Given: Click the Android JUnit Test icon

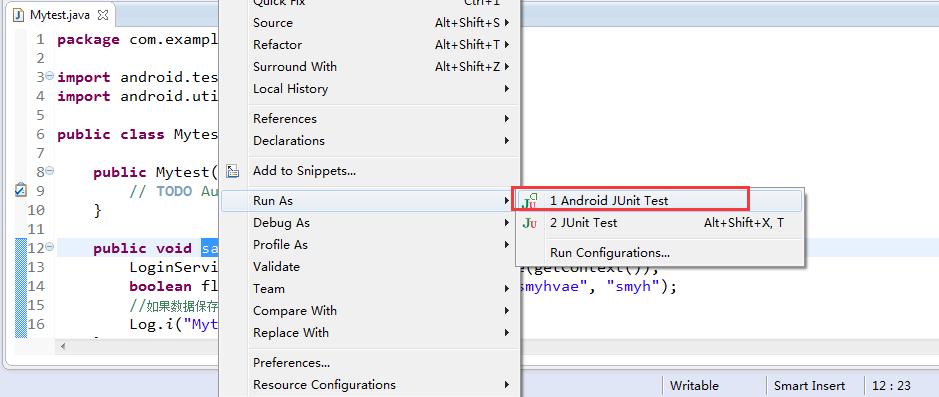Looking at the screenshot, I should (529, 201).
